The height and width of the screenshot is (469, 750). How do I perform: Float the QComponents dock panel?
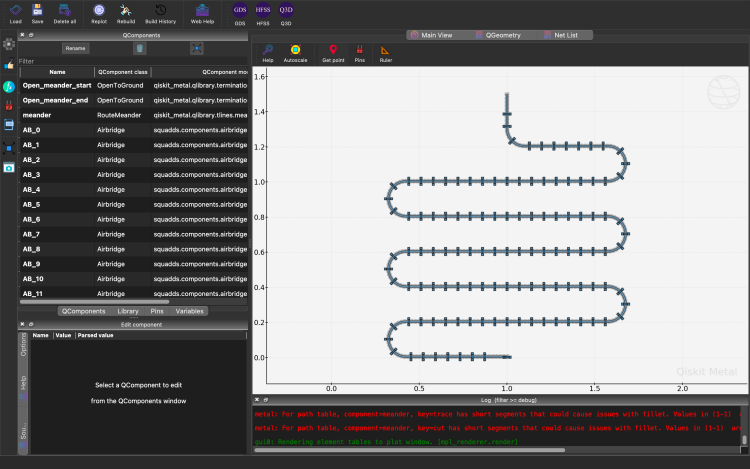(x=31, y=35)
